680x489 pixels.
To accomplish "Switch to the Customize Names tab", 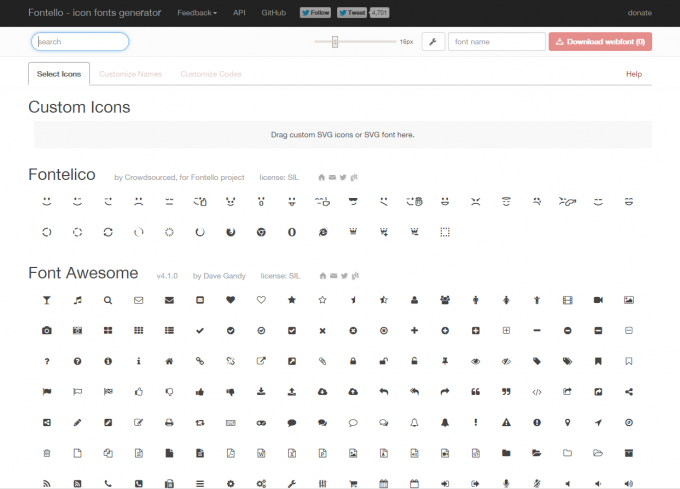I will point(131,74).
